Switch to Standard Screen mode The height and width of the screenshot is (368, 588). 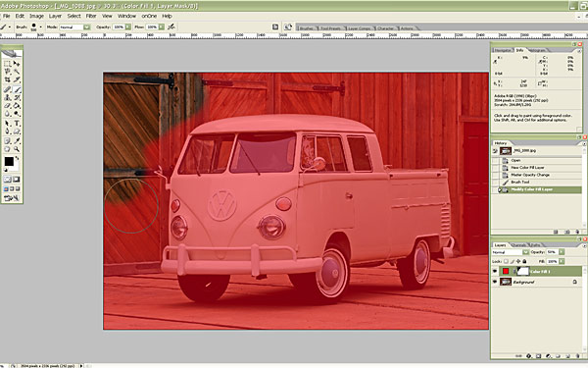pyautogui.click(x=6, y=188)
